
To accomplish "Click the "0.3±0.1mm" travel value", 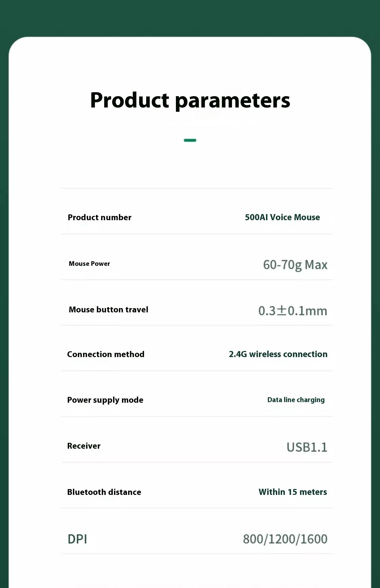I will click(293, 311).
